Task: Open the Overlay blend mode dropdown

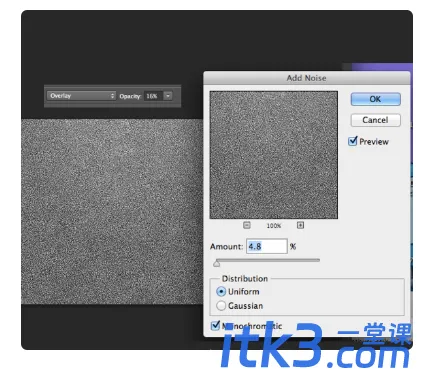Action: (x=81, y=96)
